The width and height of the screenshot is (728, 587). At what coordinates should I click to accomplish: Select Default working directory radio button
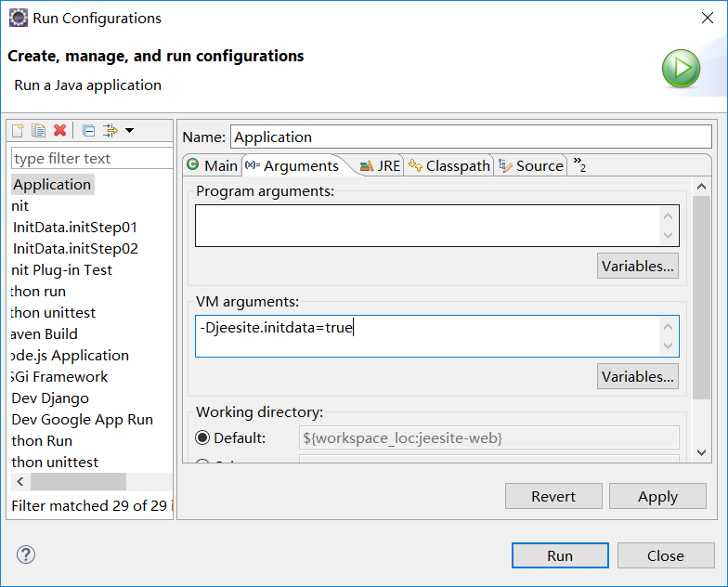(x=201, y=438)
